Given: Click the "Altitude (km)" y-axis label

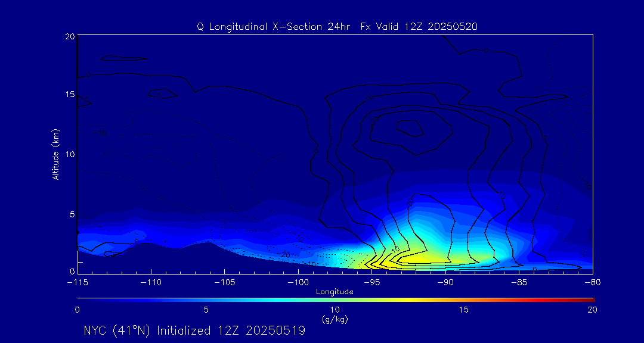Looking at the screenshot, I should tap(55, 154).
